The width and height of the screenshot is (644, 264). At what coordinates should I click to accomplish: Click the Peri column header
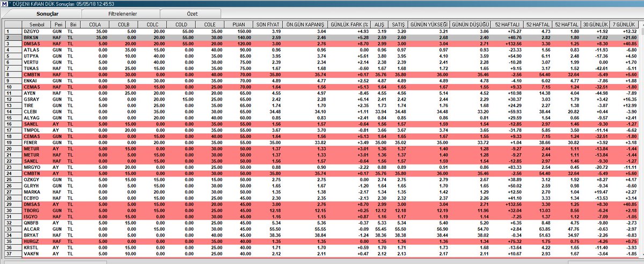pyautogui.click(x=58, y=25)
